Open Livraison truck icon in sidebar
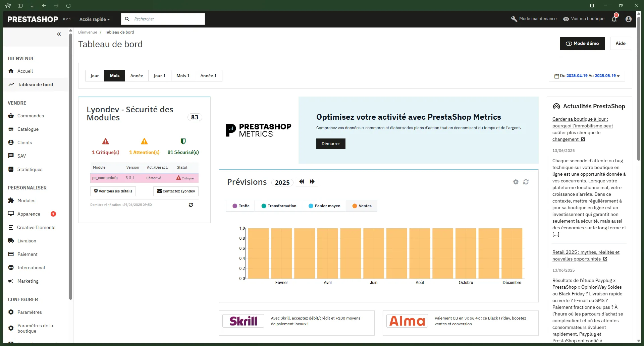644x346 pixels. pos(11,241)
